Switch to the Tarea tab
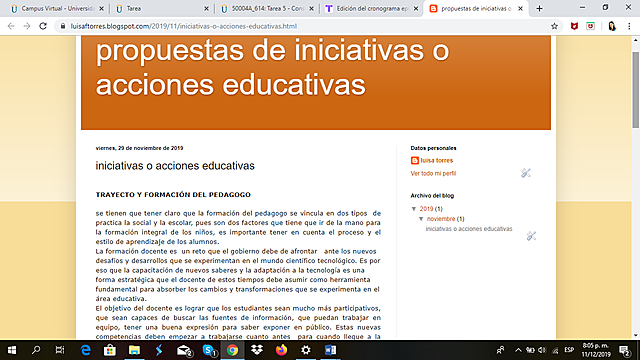Screen dimensions: 640x360 [163, 9]
